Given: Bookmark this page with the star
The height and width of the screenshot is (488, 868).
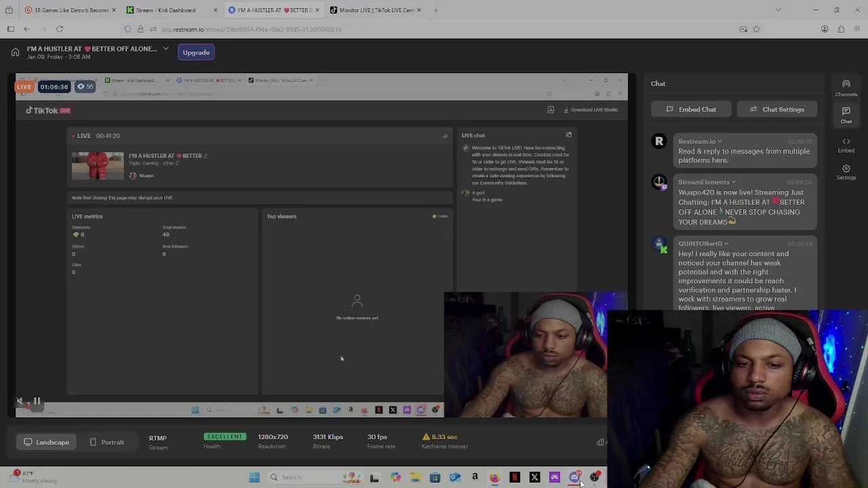Looking at the screenshot, I should [756, 29].
